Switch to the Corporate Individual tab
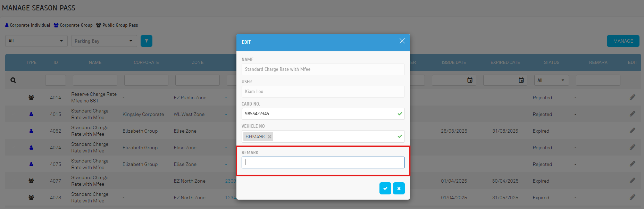This screenshot has height=209, width=644. click(x=28, y=25)
